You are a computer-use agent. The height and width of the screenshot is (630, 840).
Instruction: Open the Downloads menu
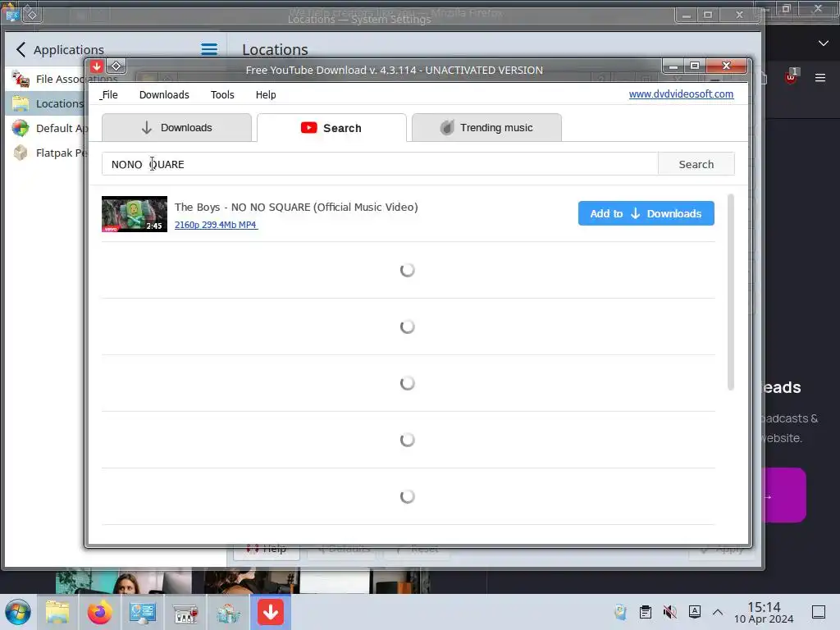click(164, 95)
